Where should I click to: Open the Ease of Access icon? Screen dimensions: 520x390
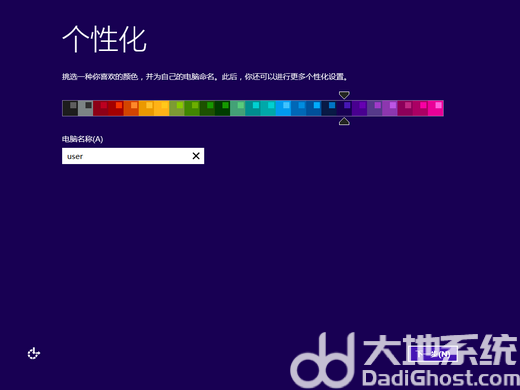34,353
